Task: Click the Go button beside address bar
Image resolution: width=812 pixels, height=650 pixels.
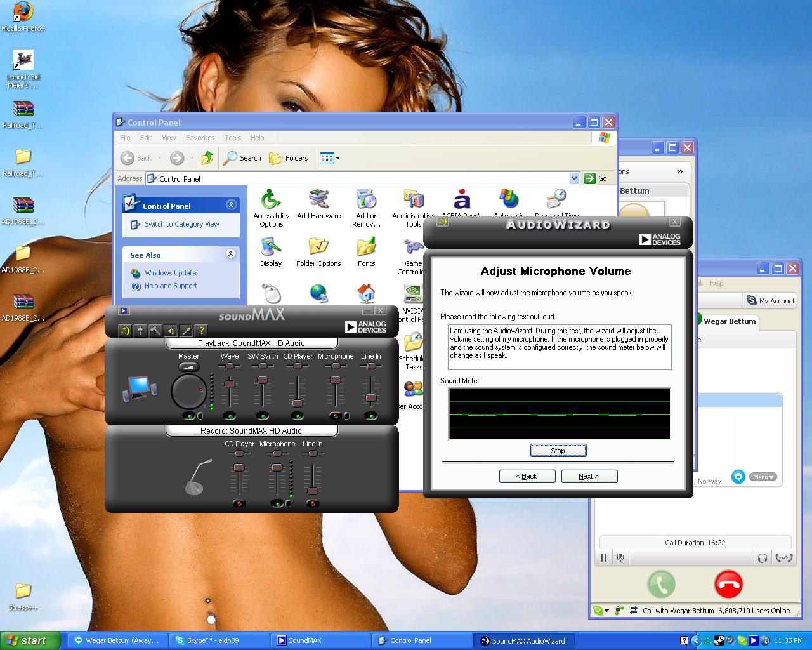Action: [x=596, y=178]
